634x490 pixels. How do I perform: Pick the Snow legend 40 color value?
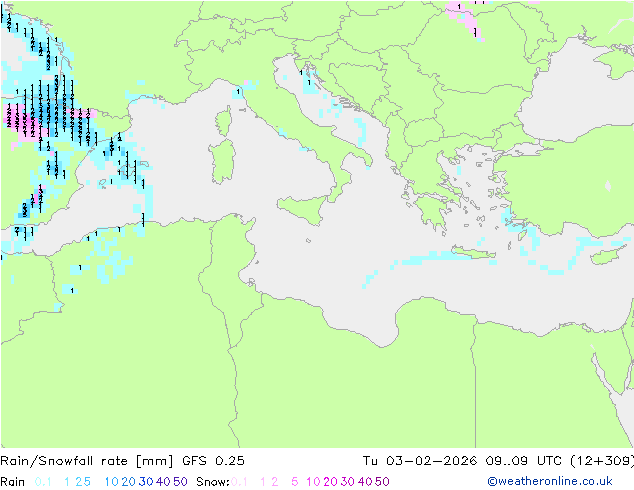point(365,482)
